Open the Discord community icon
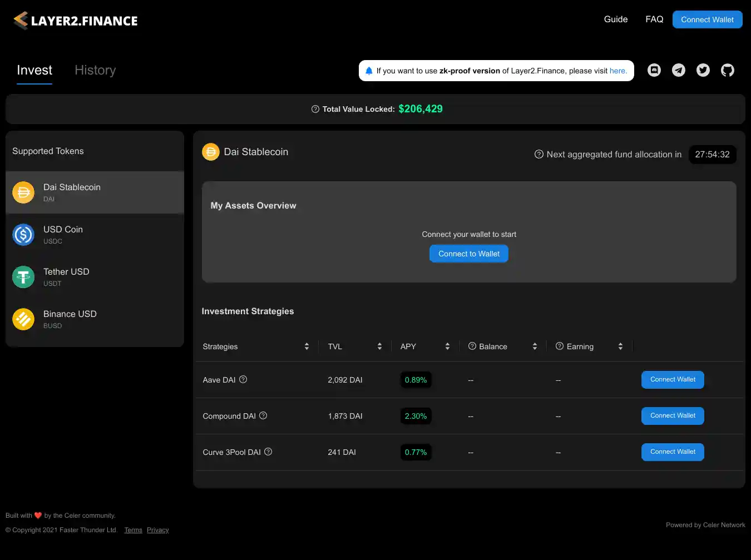The width and height of the screenshot is (751, 560). [654, 70]
